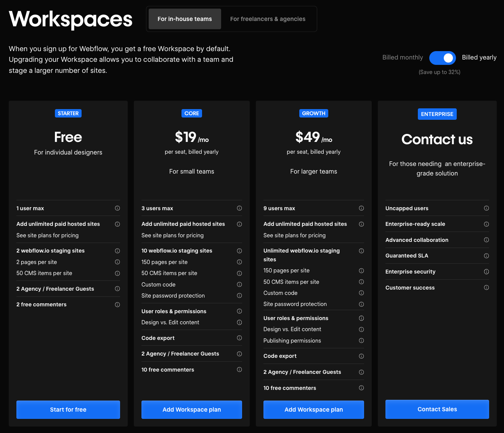
Task: Open info icon for Uncapped users
Action: pos(486,208)
